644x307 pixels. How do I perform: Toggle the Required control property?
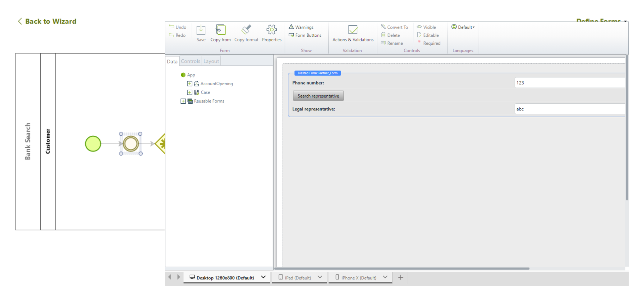[x=429, y=43]
